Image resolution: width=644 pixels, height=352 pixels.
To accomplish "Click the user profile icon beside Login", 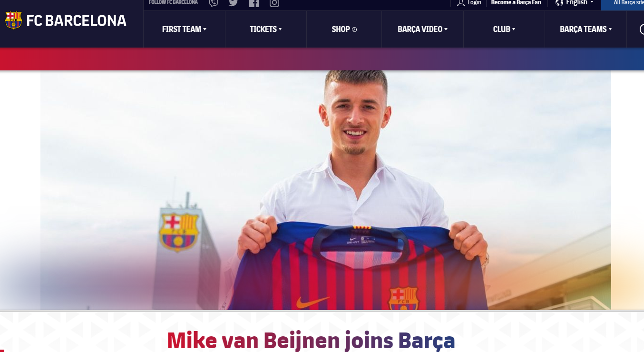I will (460, 3).
